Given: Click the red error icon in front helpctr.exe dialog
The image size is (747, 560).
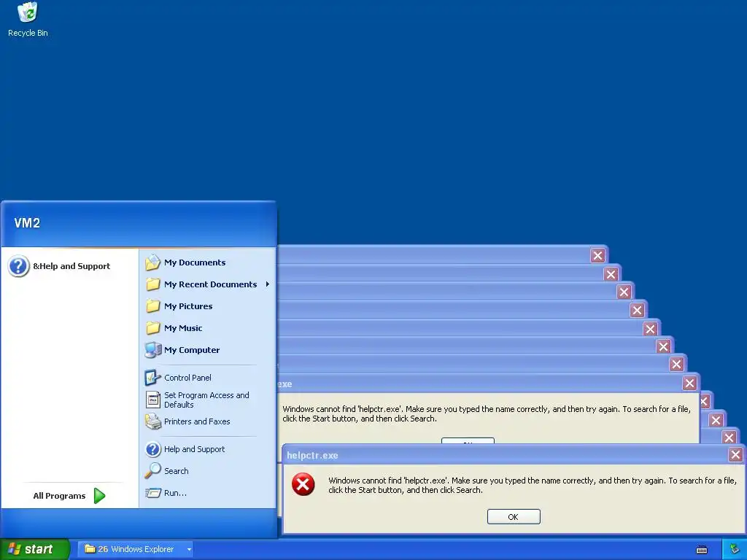Looking at the screenshot, I should coord(303,484).
